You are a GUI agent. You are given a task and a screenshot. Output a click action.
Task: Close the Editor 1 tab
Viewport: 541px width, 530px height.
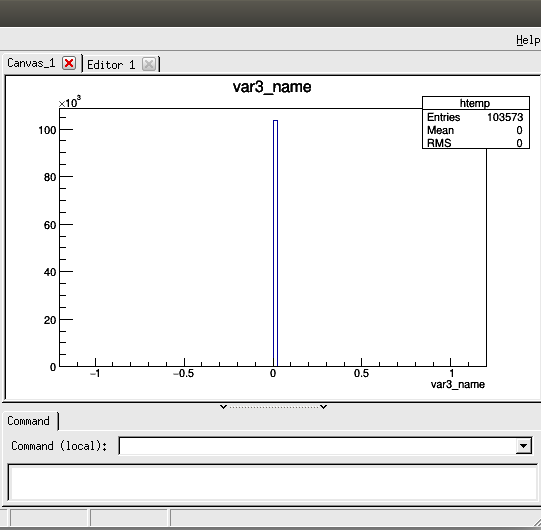point(149,64)
